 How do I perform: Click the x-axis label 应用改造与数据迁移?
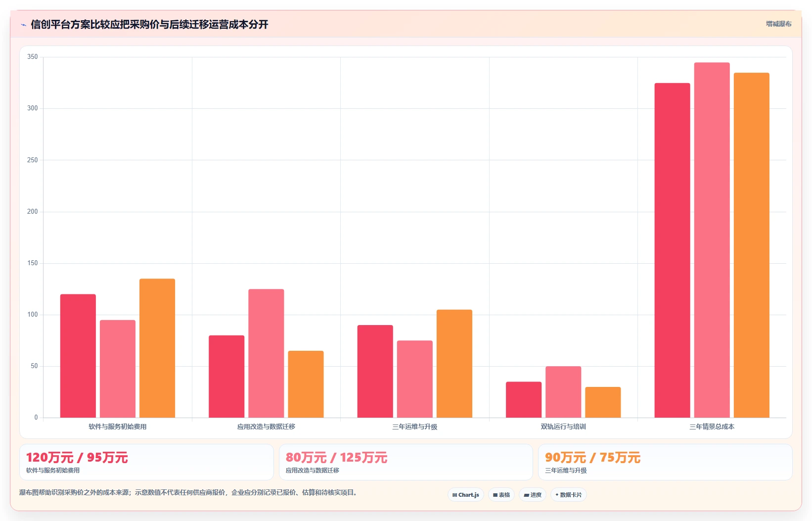tap(266, 426)
